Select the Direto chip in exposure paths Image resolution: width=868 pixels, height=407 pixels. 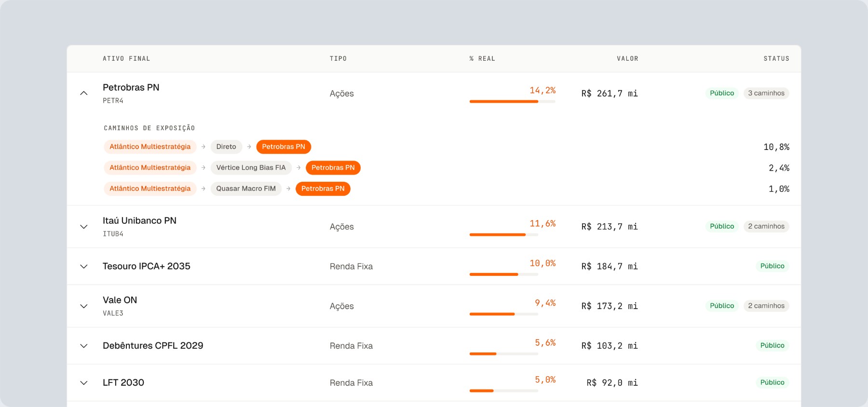click(226, 147)
